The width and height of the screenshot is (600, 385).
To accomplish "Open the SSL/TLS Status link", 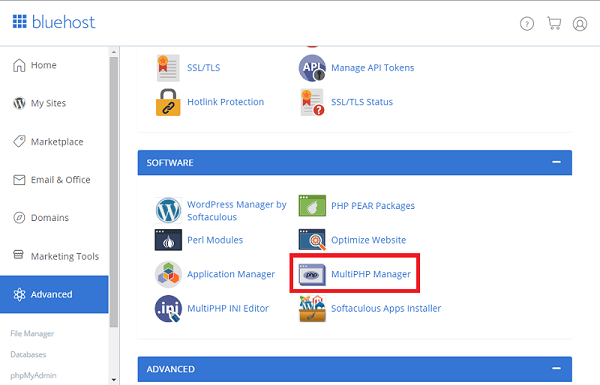I will (x=362, y=102).
